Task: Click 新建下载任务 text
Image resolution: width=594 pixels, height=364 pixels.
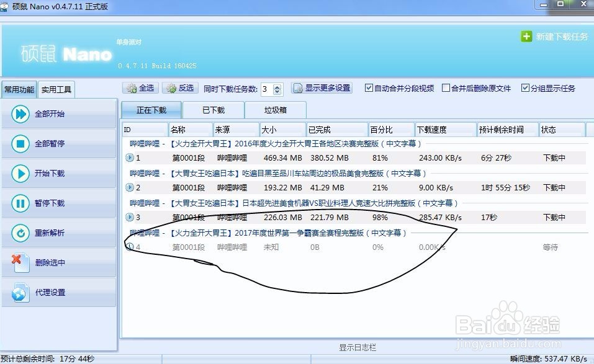Action: [x=562, y=37]
